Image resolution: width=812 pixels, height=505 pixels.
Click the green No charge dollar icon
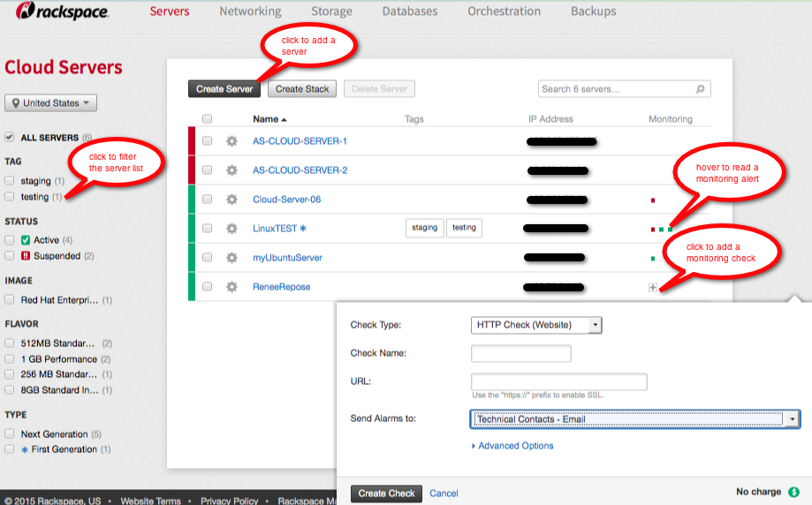coord(793,492)
